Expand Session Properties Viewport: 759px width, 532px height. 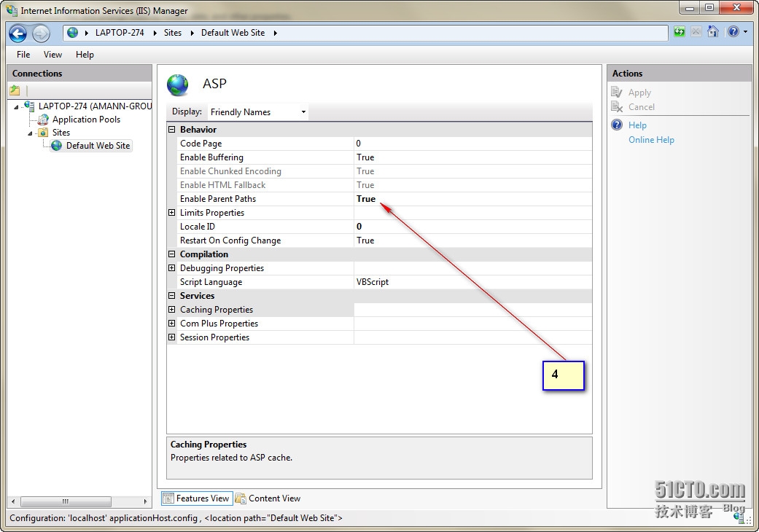[x=171, y=337]
